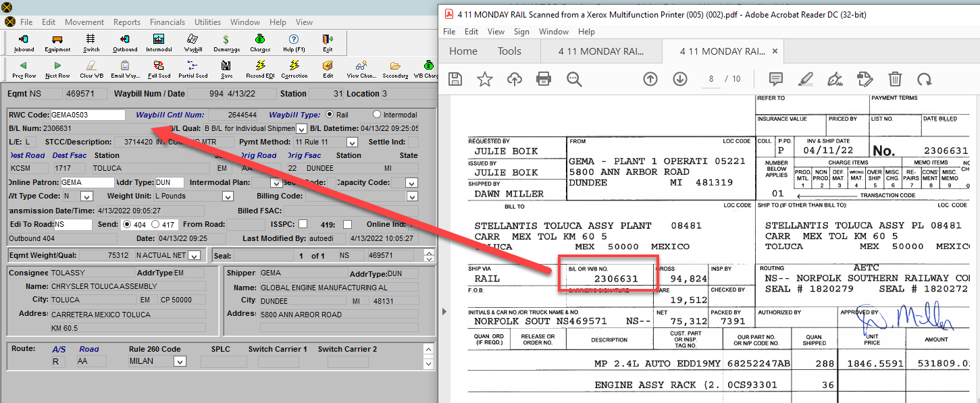Open Capacity Code dropdown
The height and width of the screenshot is (403, 980).
click(412, 183)
